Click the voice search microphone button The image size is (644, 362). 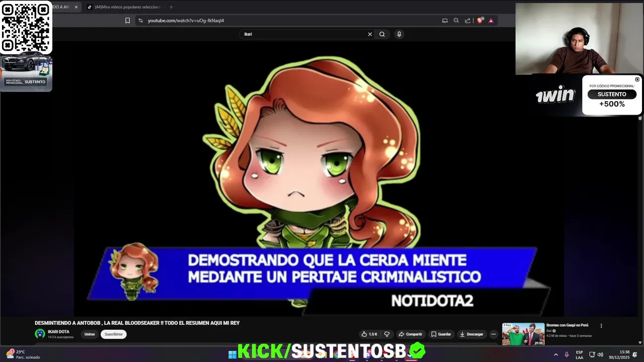point(399,34)
